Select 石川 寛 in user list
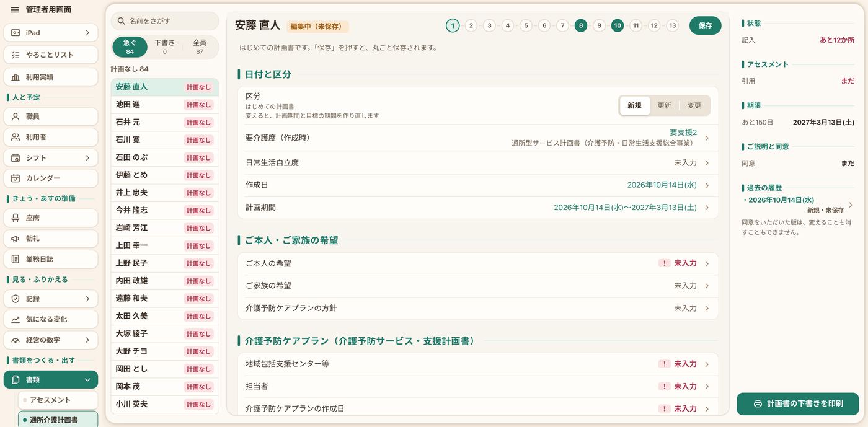Viewport: 868px width, 427px height. [x=165, y=140]
